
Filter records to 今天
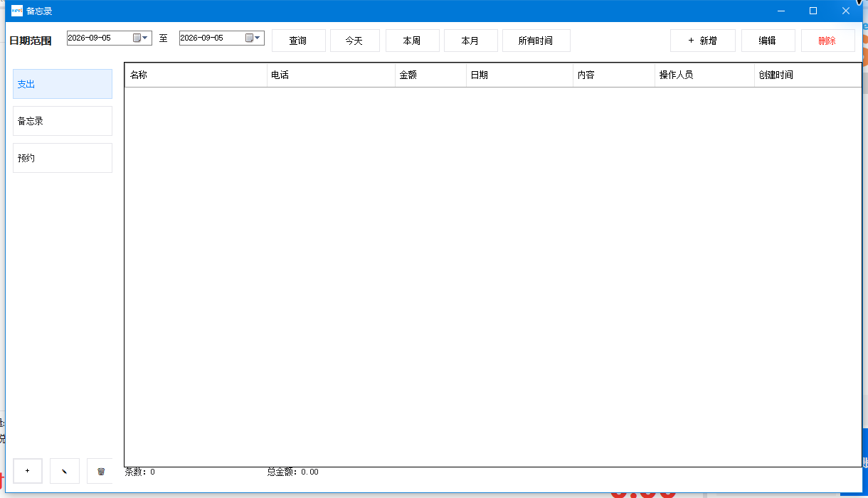[355, 41]
